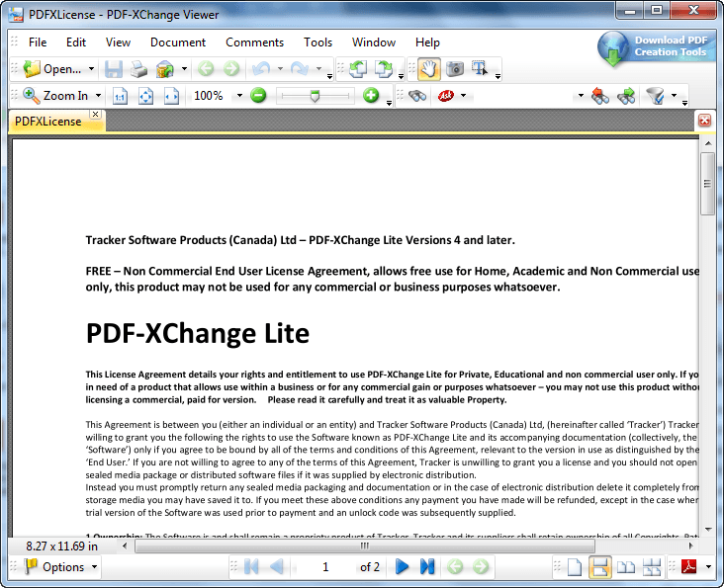Open the View menu

tap(118, 42)
